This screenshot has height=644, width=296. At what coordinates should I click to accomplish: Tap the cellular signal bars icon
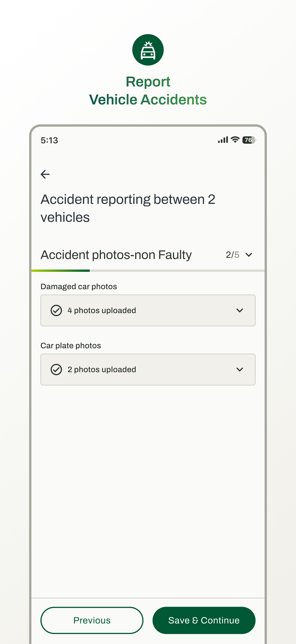point(223,140)
